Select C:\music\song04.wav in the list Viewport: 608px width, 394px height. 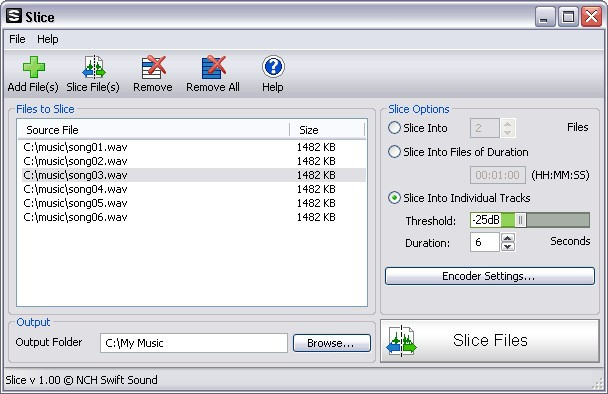pos(194,189)
